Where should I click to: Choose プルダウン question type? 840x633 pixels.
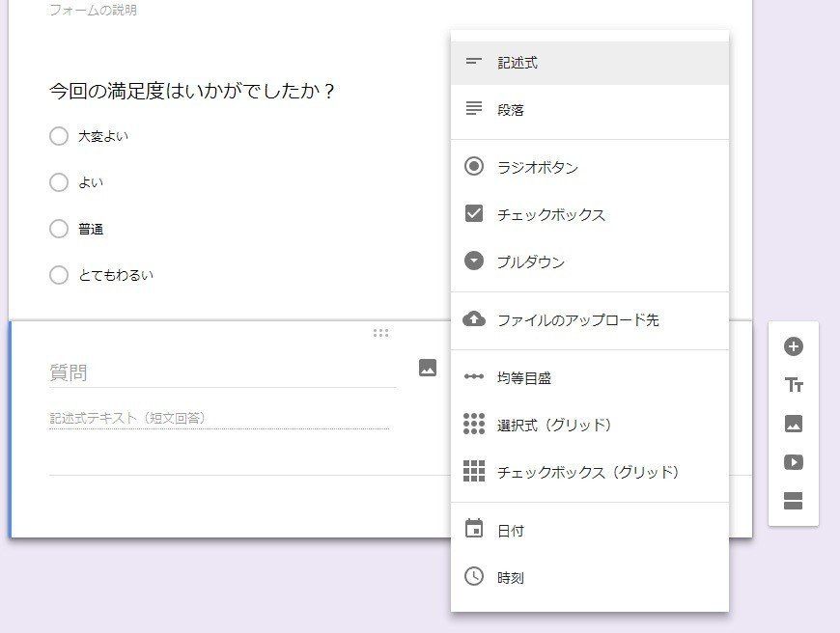click(590, 261)
